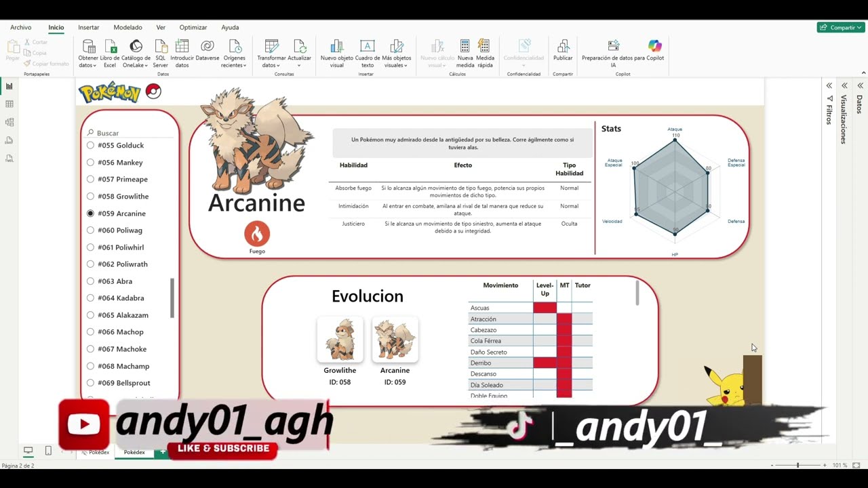Click zoom in plus button
The width and height of the screenshot is (868, 488).
click(x=825, y=466)
